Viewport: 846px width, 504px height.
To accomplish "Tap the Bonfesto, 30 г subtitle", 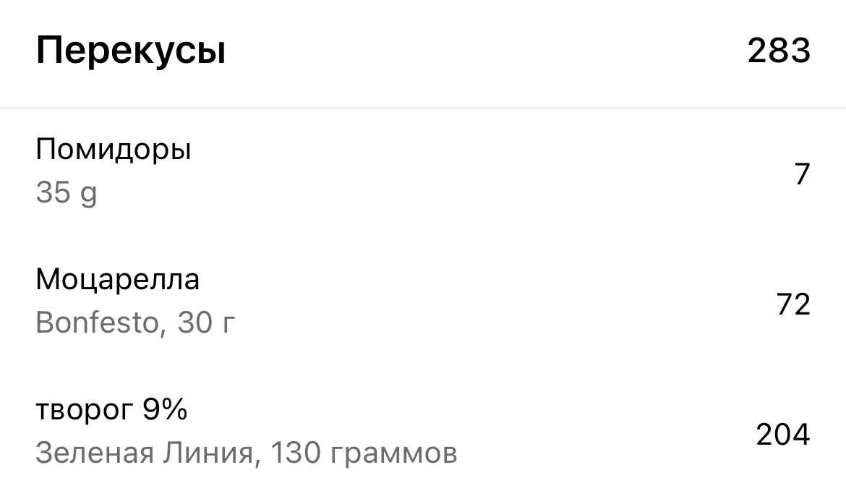I will pos(135,323).
